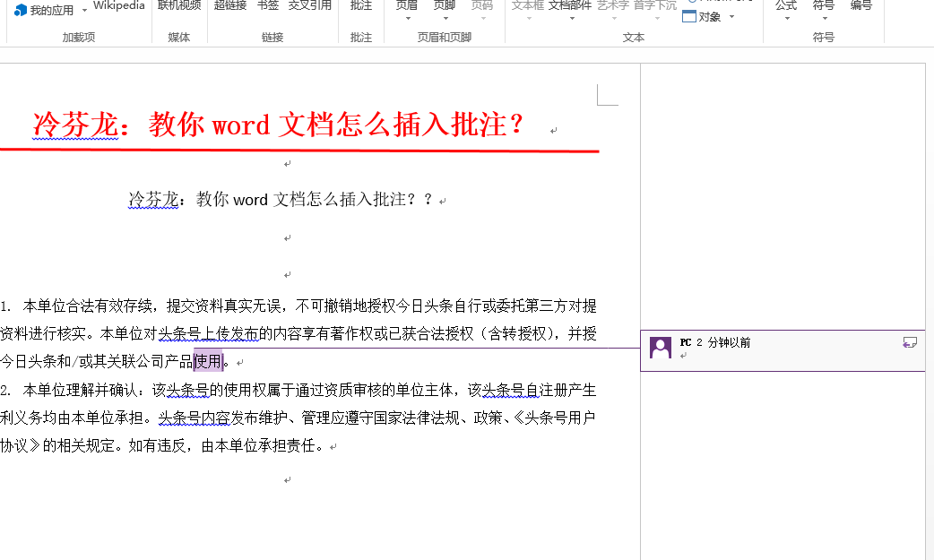Click the highlighted word 使用 in document
This screenshot has width=934, height=560.
coord(208,361)
